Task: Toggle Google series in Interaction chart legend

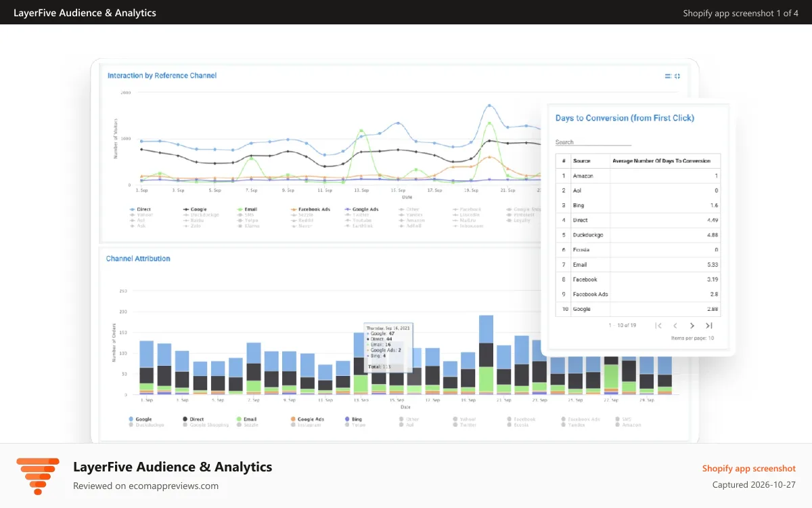Action: pos(195,209)
